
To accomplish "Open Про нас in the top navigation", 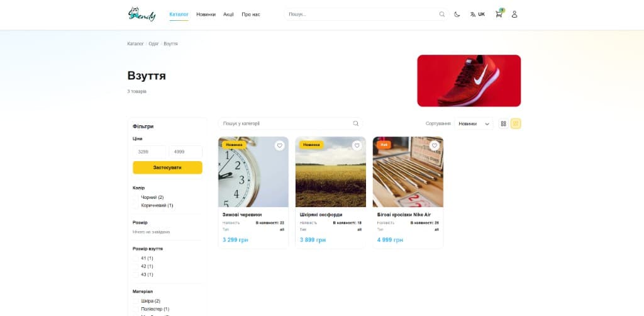I will [x=250, y=14].
